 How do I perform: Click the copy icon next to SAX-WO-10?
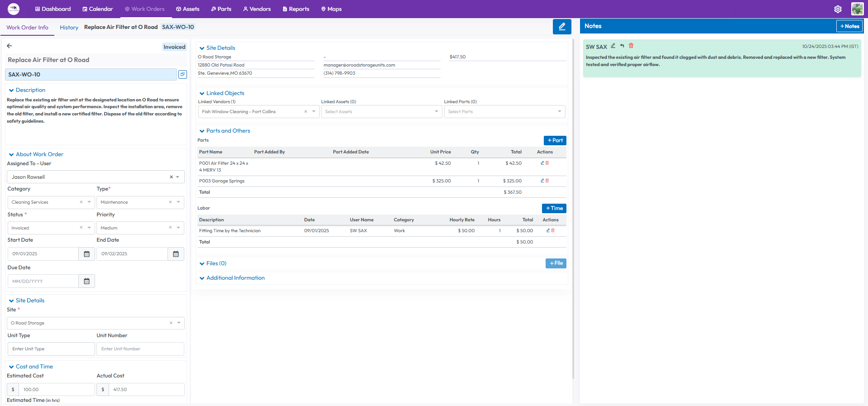(182, 74)
